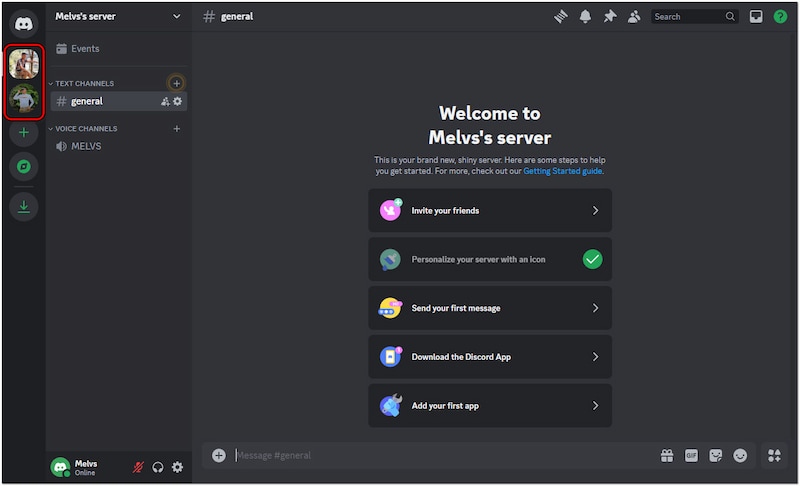Open notification settings bell icon
This screenshot has height=486, width=800.
[x=586, y=16]
